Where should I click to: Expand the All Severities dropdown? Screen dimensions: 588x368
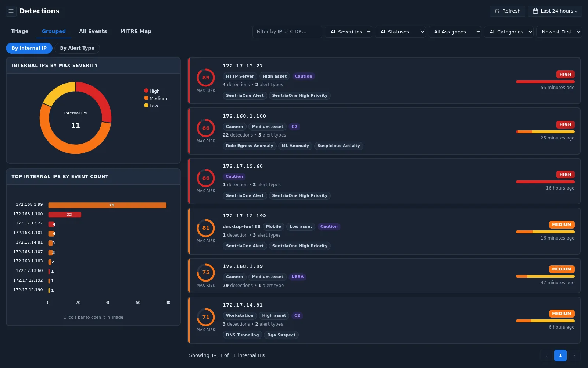[x=349, y=32]
